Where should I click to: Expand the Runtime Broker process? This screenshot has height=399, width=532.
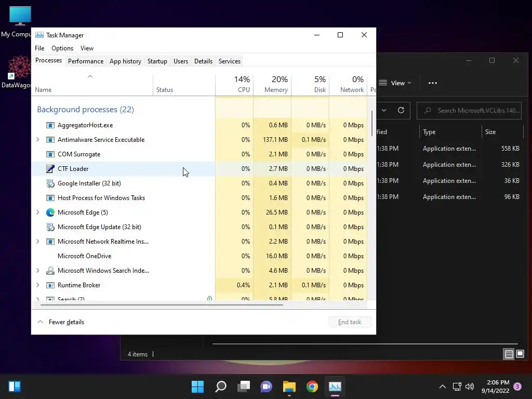point(37,285)
